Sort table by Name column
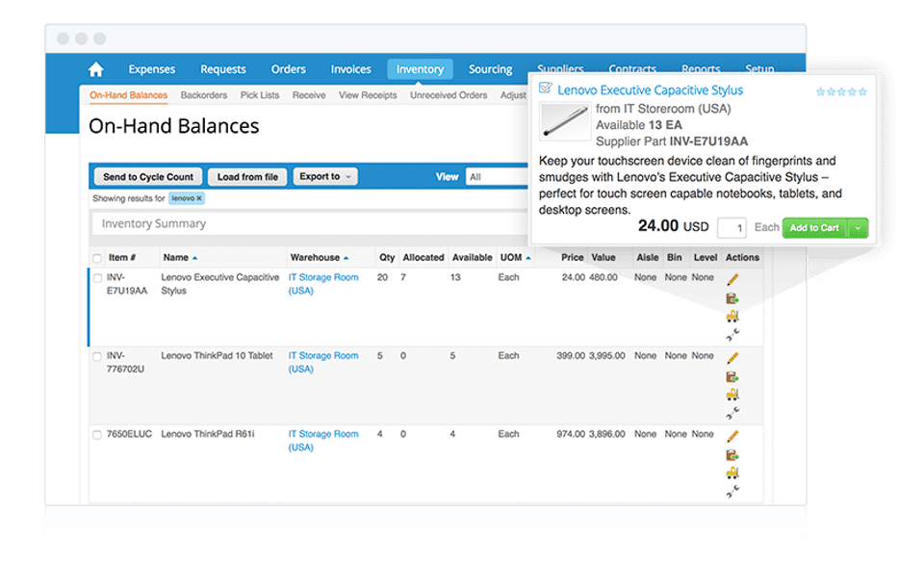The width and height of the screenshot is (924, 566). pyautogui.click(x=180, y=258)
